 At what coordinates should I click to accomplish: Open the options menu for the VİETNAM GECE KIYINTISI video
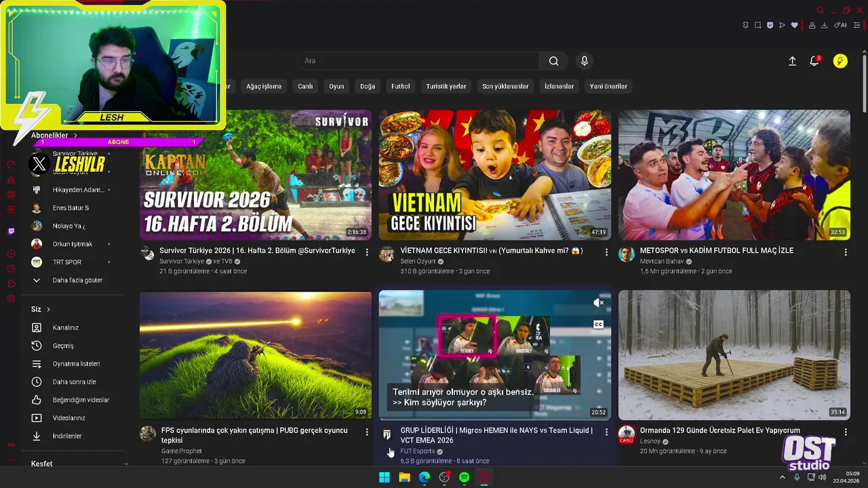(606, 252)
